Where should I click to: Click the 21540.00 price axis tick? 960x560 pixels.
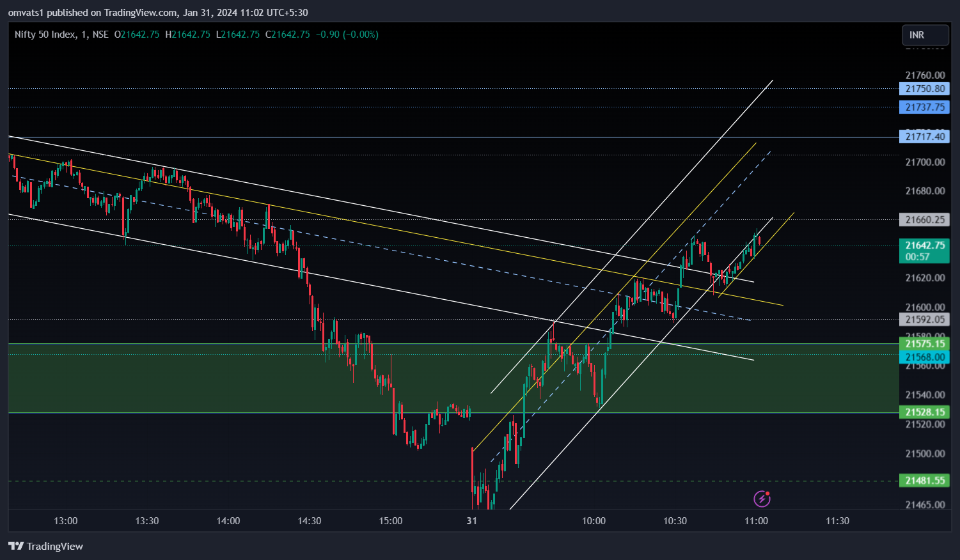(925, 394)
